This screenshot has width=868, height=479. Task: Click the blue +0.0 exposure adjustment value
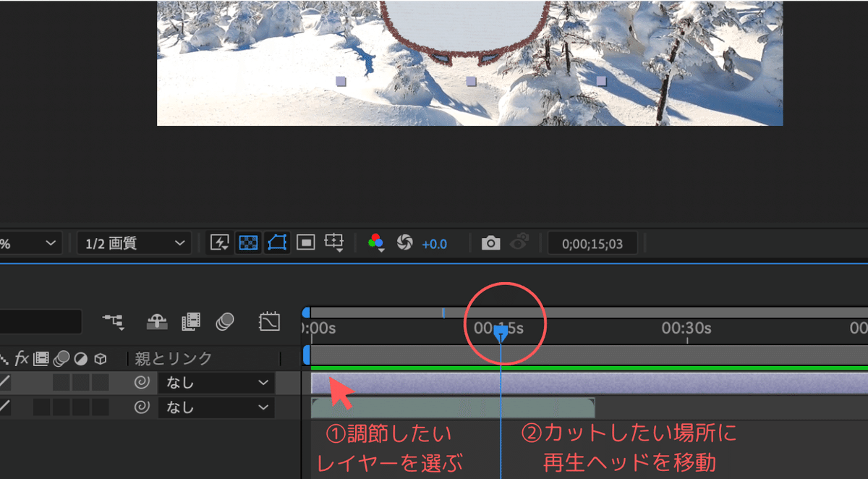434,243
